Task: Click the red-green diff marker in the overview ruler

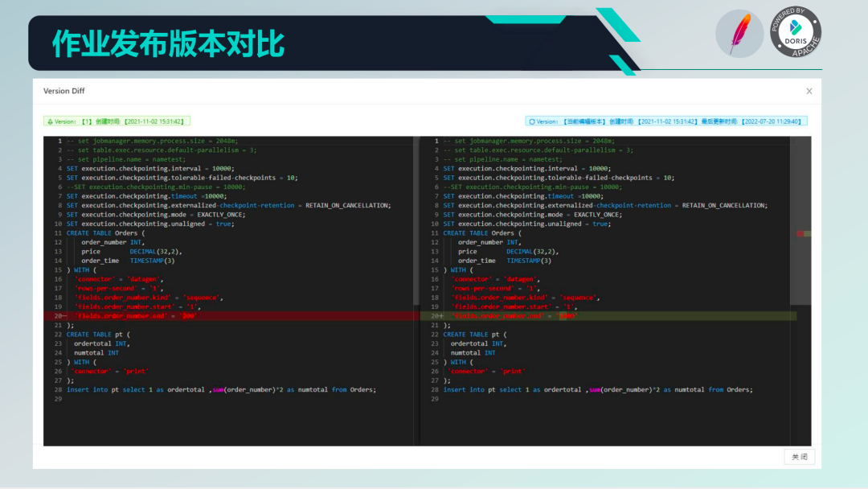Action: (804, 234)
